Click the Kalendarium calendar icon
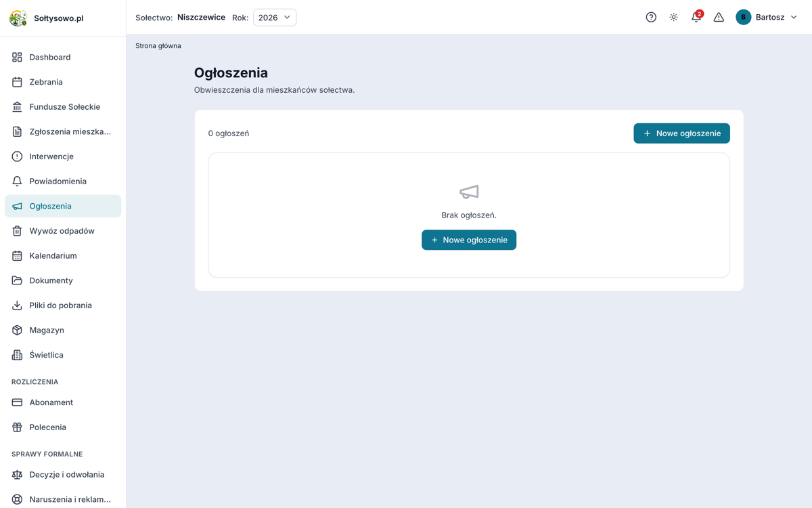The height and width of the screenshot is (508, 812). pos(17,256)
